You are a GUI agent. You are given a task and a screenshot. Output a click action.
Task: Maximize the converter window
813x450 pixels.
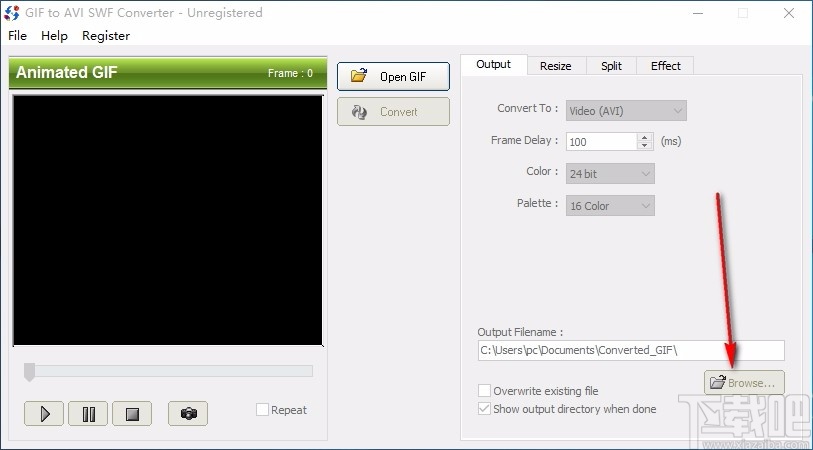pyautogui.click(x=743, y=13)
